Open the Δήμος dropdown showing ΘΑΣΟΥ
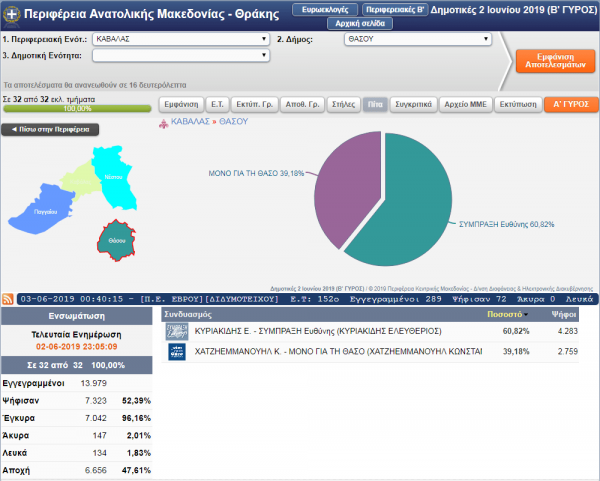This screenshot has width=600, height=481. click(x=416, y=39)
